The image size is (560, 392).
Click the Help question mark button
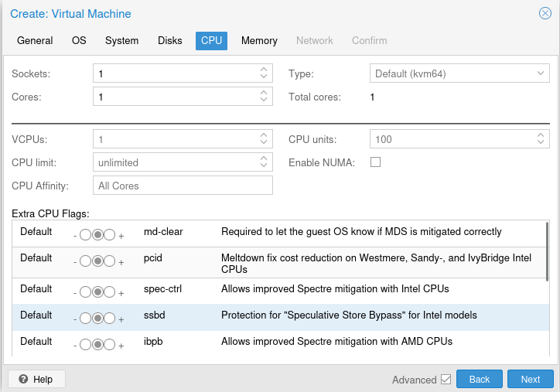click(x=36, y=379)
